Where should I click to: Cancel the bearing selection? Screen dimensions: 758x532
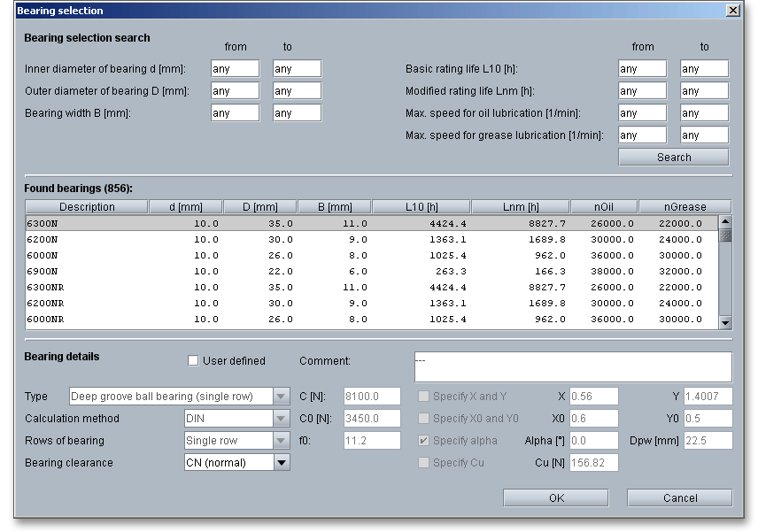click(x=679, y=498)
